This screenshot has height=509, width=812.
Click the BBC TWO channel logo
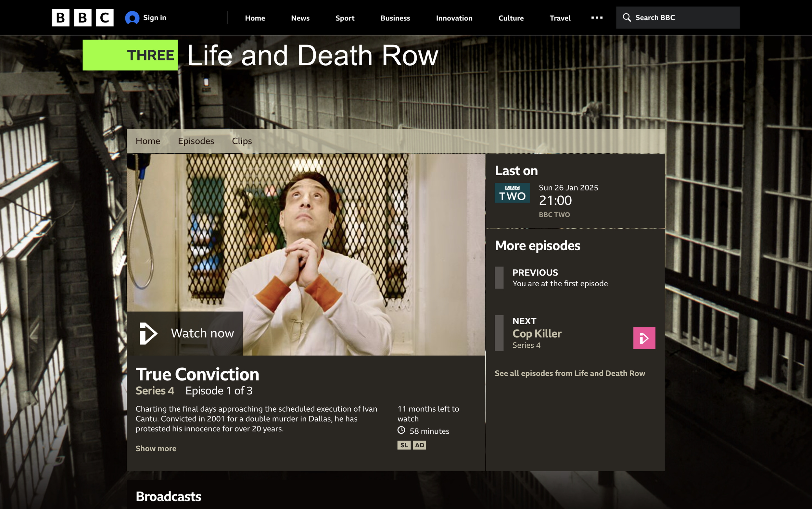coord(512,193)
